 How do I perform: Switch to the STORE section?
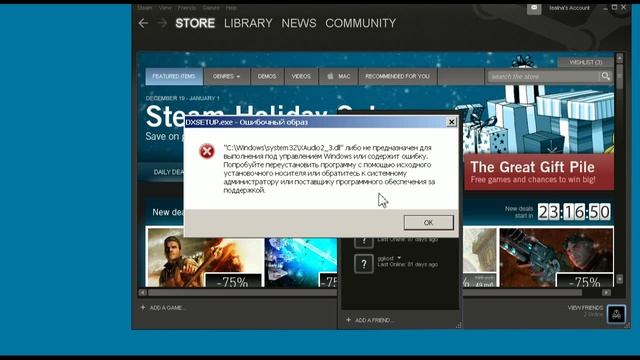[x=195, y=23]
